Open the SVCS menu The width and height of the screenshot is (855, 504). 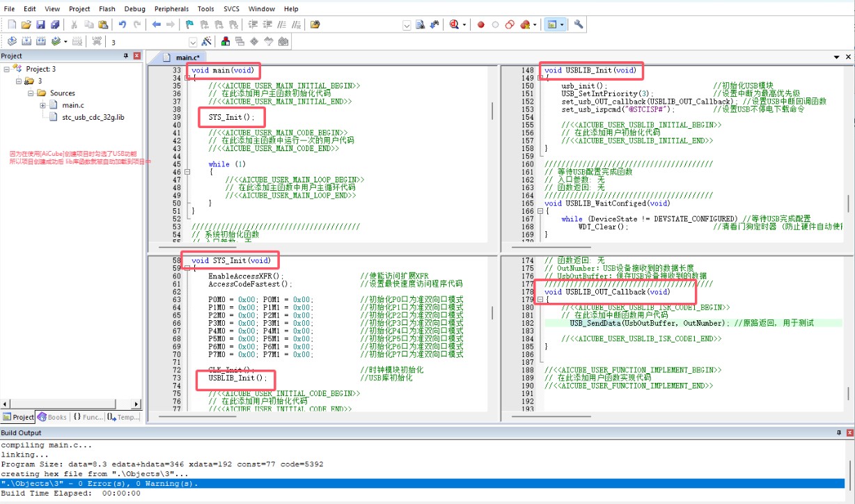pyautogui.click(x=231, y=9)
